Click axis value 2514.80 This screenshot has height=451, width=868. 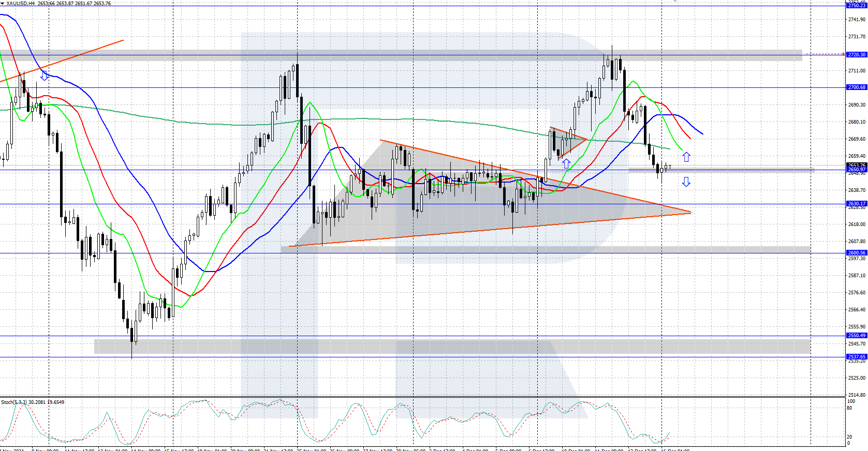pos(857,395)
